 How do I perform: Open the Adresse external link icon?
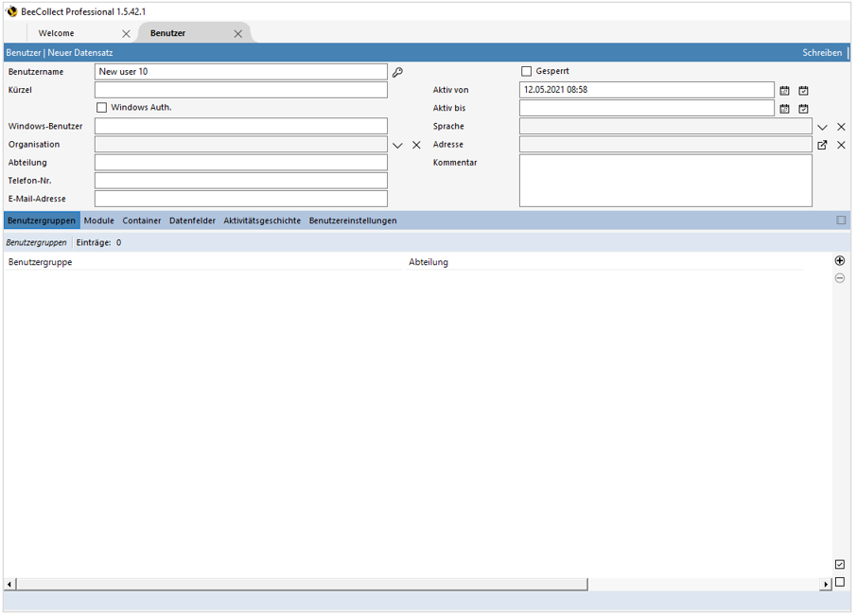coord(822,145)
